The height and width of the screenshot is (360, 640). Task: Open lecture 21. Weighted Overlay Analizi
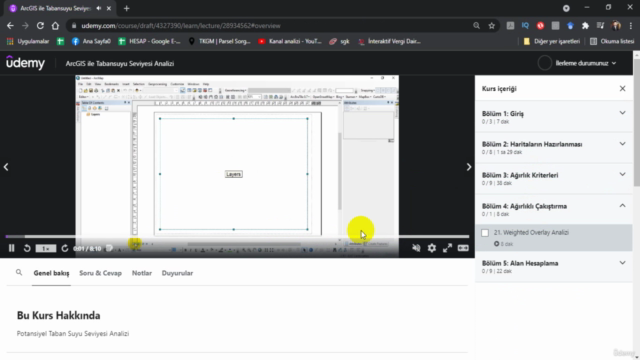pos(553,238)
